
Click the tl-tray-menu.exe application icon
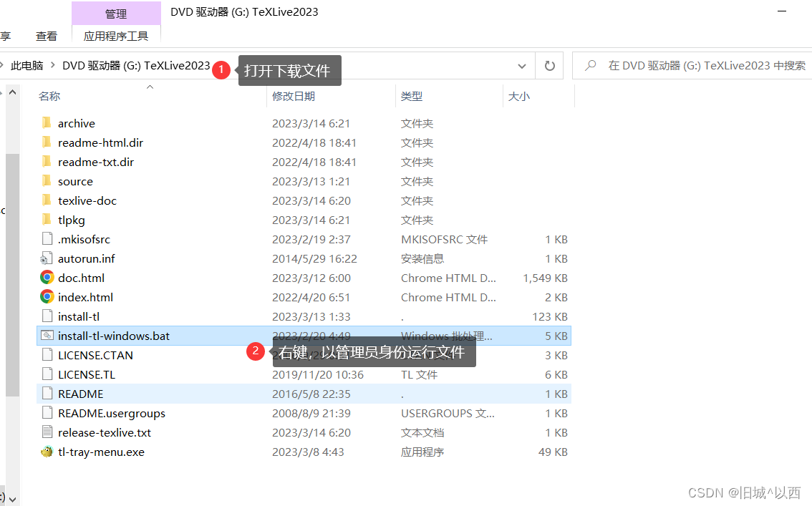coord(47,452)
